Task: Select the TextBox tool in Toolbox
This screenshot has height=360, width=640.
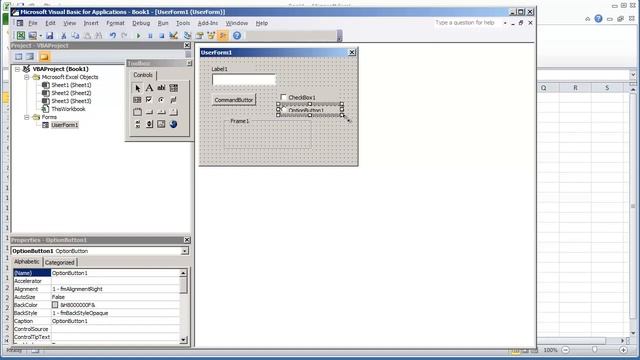Action: [161, 88]
